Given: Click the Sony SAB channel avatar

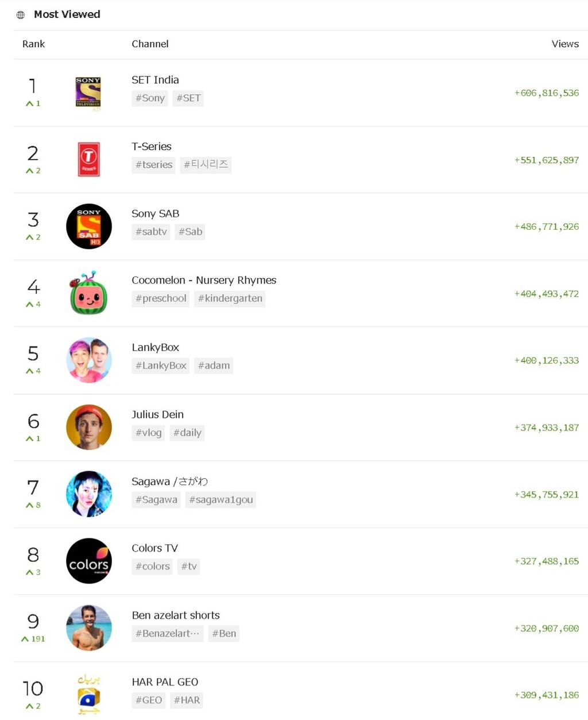Looking at the screenshot, I should tap(88, 226).
